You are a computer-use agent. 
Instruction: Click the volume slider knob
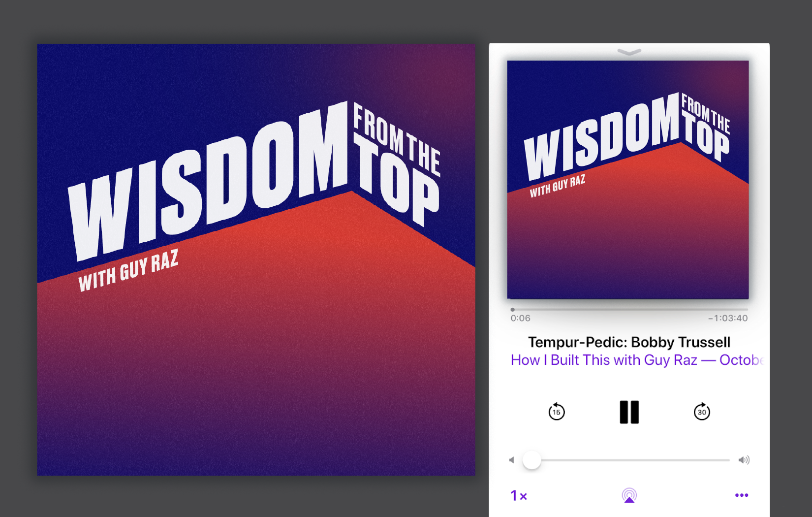pos(531,460)
